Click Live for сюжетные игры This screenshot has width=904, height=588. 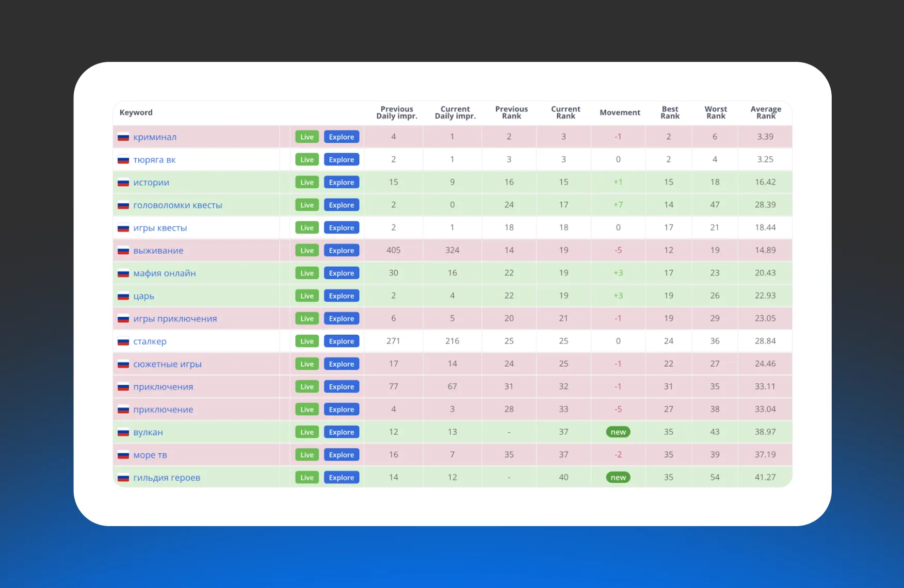click(x=307, y=364)
